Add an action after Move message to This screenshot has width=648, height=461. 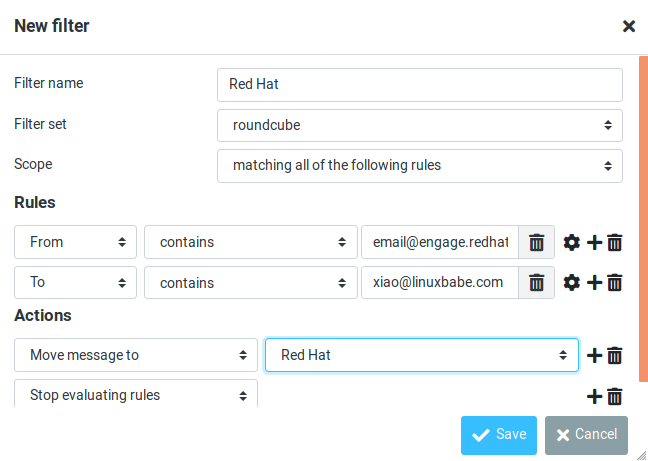[x=594, y=355]
